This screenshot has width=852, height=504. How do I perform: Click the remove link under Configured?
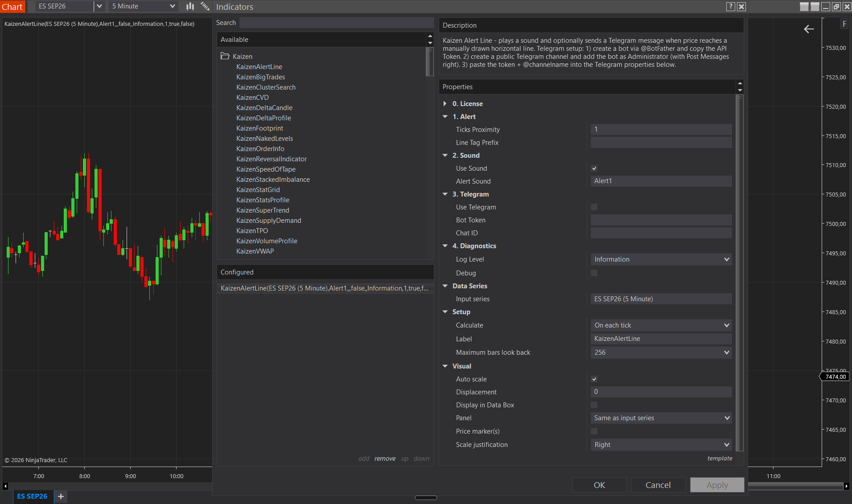pos(385,459)
